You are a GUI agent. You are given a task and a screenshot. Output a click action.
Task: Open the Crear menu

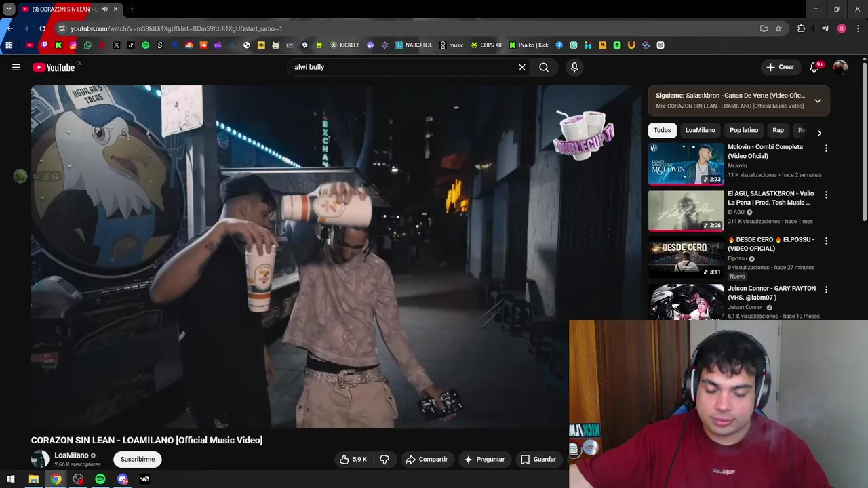click(x=780, y=67)
